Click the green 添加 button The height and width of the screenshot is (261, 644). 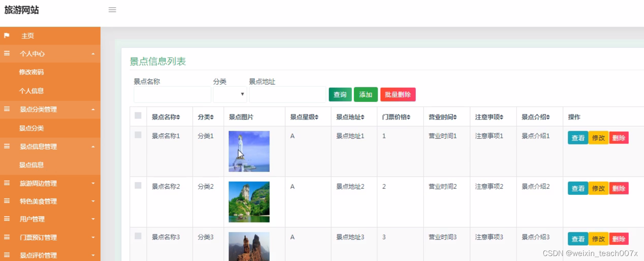pos(366,95)
